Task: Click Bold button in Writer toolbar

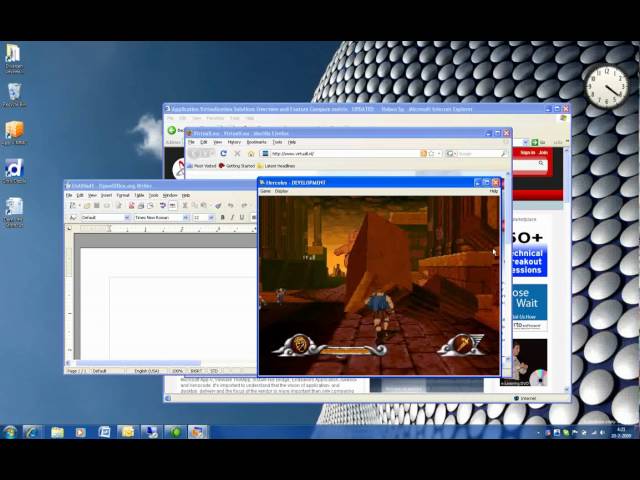Action: coord(223,218)
